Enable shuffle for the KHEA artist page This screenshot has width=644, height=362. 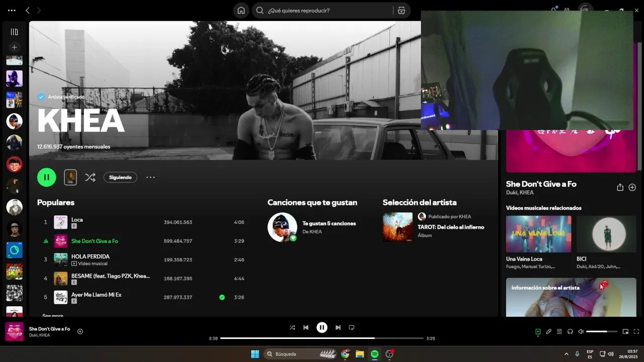(90, 177)
